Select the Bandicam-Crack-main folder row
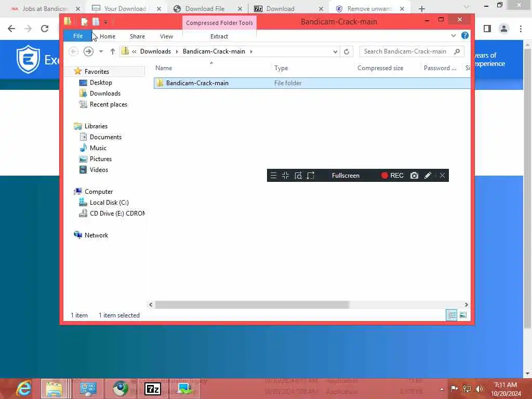 (x=312, y=83)
